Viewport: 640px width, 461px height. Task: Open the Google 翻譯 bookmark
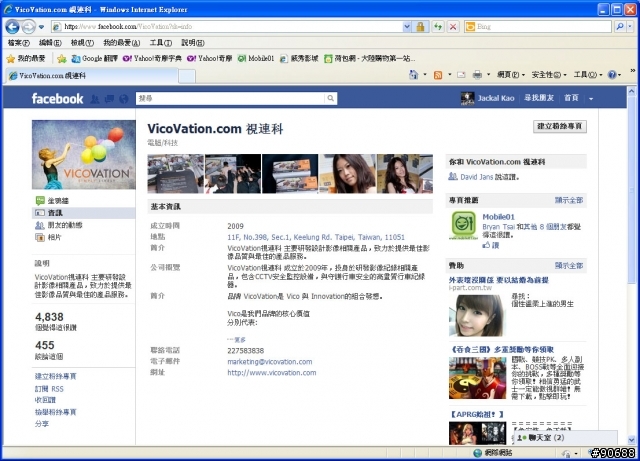click(x=95, y=59)
